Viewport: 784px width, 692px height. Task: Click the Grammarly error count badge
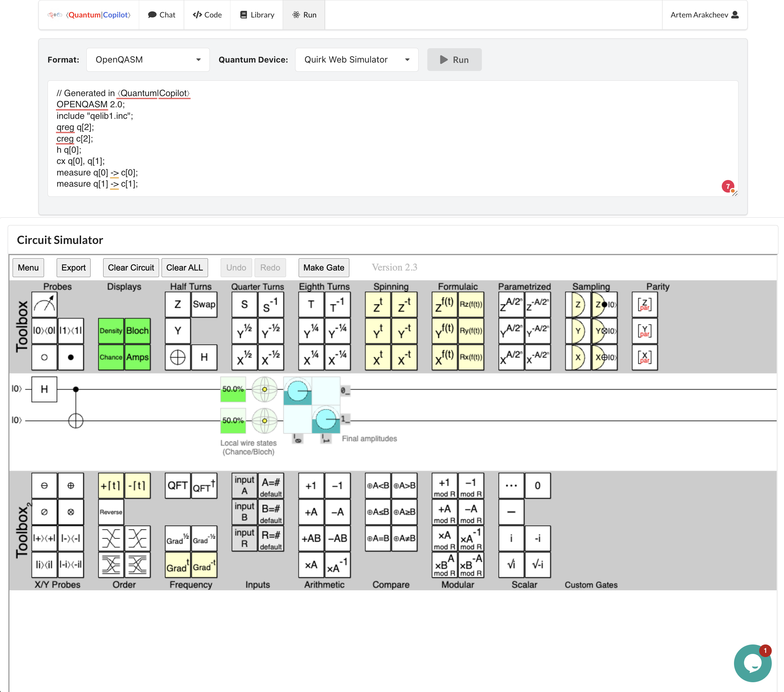tap(728, 187)
